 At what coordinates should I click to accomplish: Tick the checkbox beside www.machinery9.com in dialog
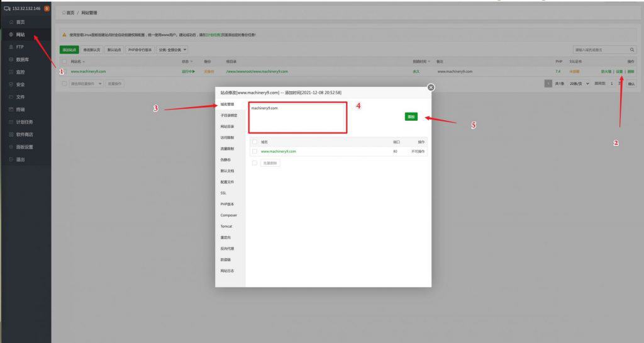pos(255,152)
